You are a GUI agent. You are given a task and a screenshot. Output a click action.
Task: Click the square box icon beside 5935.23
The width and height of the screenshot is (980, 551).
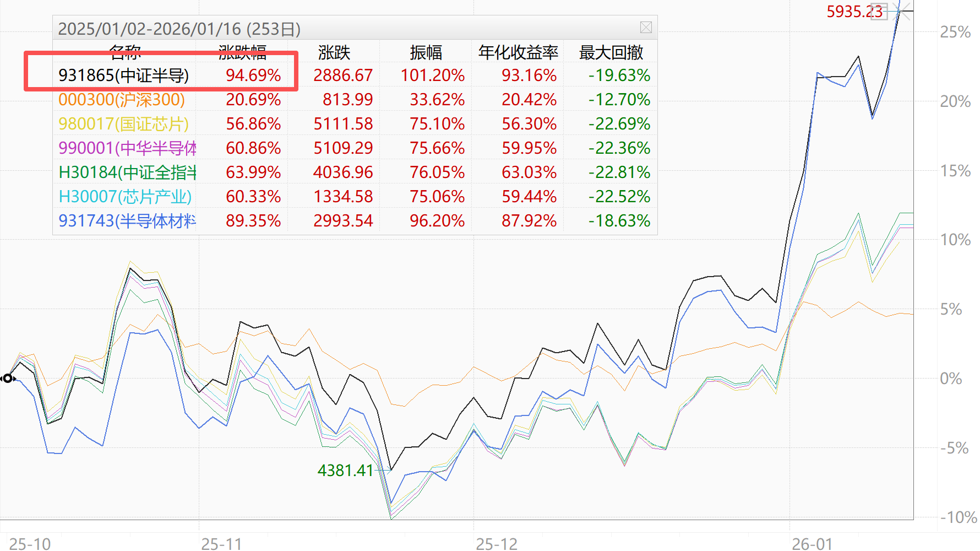tap(879, 12)
